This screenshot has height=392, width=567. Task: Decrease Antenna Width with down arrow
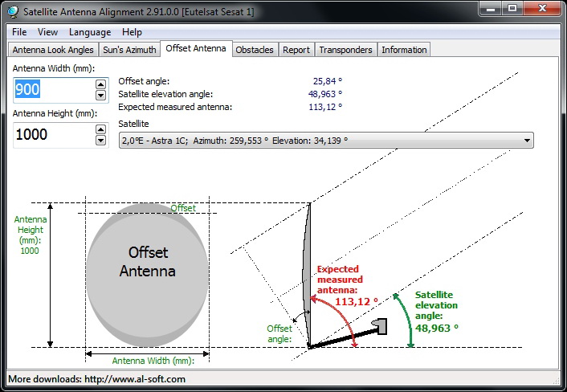(100, 95)
